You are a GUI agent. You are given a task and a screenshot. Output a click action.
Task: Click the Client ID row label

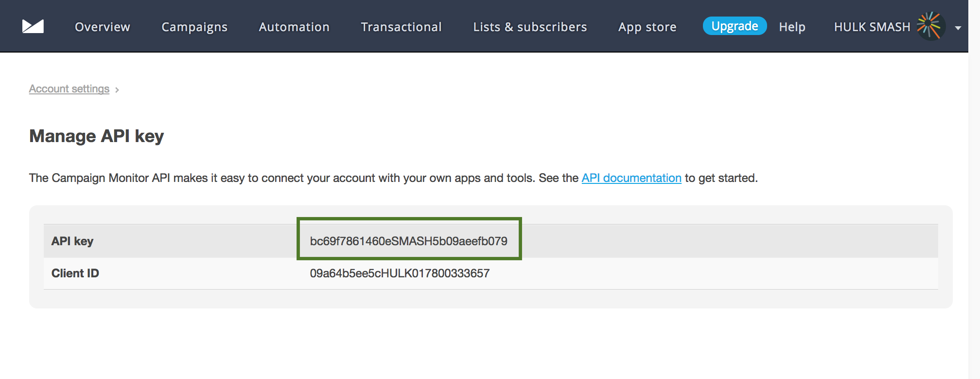point(75,273)
